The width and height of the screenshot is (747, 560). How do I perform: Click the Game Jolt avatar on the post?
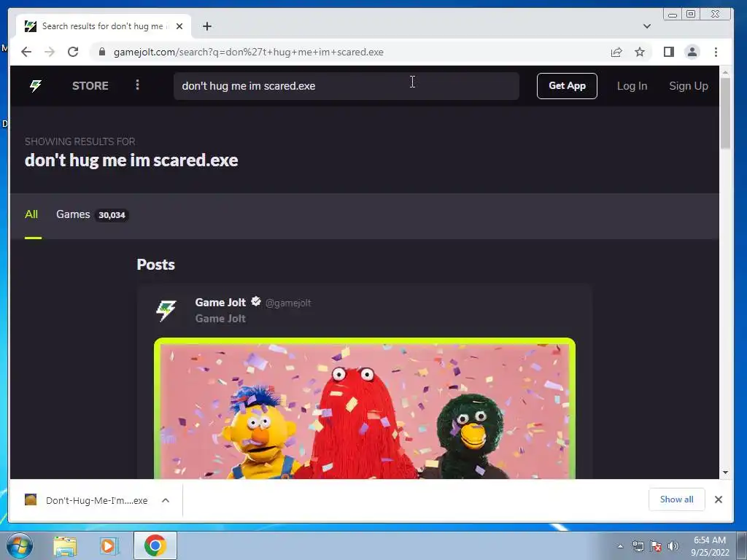[166, 311]
